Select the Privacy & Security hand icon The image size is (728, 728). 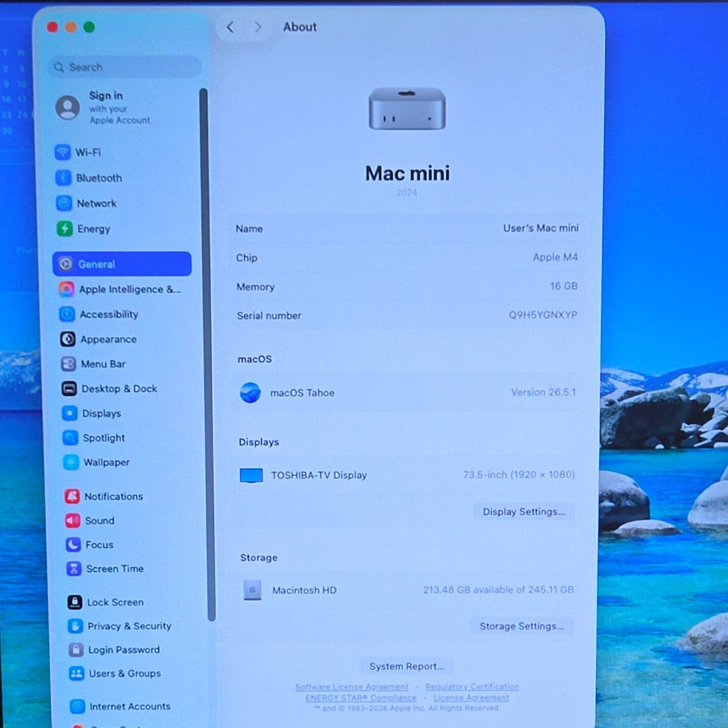click(75, 626)
